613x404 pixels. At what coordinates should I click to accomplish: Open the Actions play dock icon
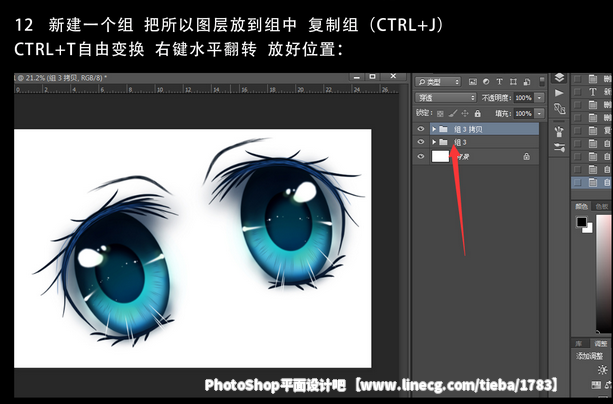click(559, 93)
